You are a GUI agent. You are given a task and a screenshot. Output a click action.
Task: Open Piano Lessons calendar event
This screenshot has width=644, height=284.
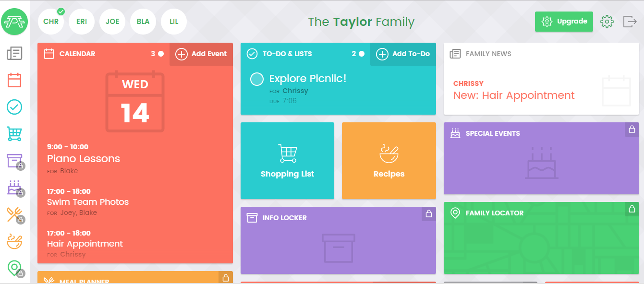coord(84,159)
